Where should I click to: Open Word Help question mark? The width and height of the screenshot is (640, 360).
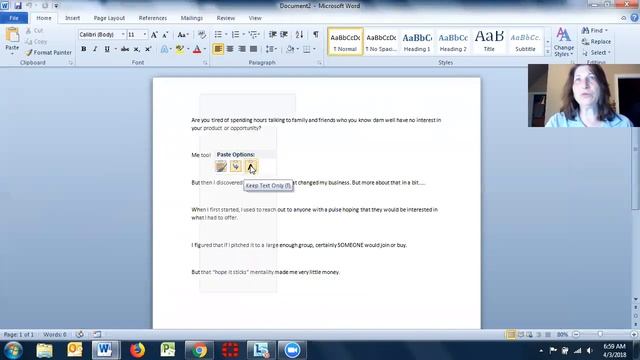pos(634,18)
